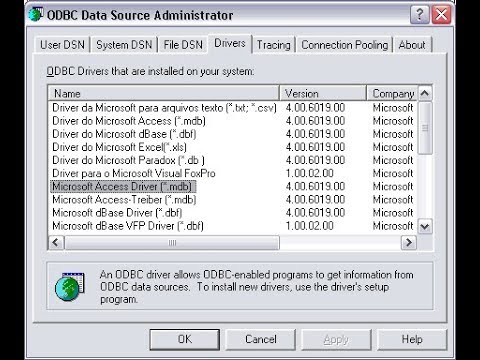
Task: Click the question mark help button in title bar
Action: click(420, 15)
